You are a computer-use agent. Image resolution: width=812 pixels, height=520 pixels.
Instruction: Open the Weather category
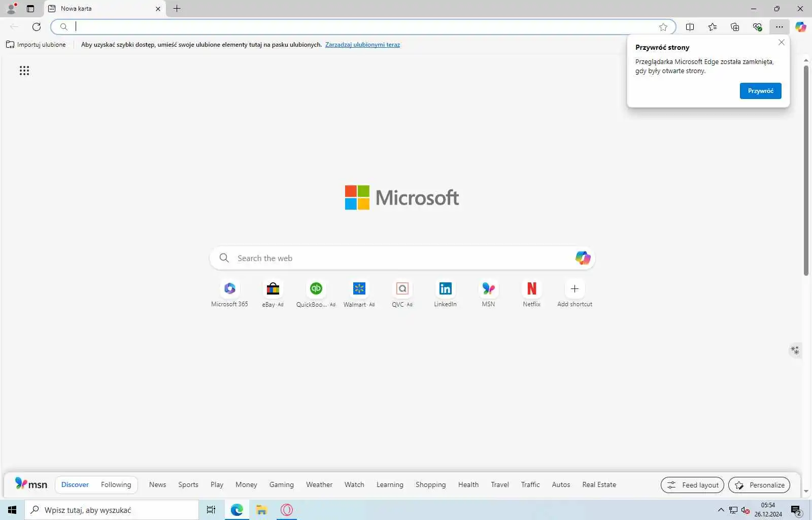click(x=319, y=484)
